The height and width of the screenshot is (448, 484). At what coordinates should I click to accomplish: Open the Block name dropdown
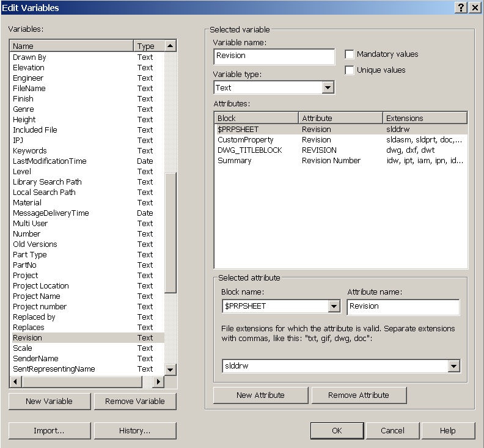[334, 306]
